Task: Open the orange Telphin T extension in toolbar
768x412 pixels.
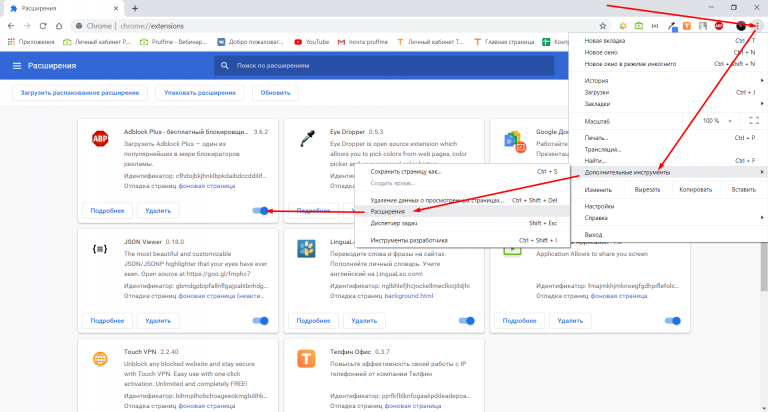Action: click(x=687, y=26)
